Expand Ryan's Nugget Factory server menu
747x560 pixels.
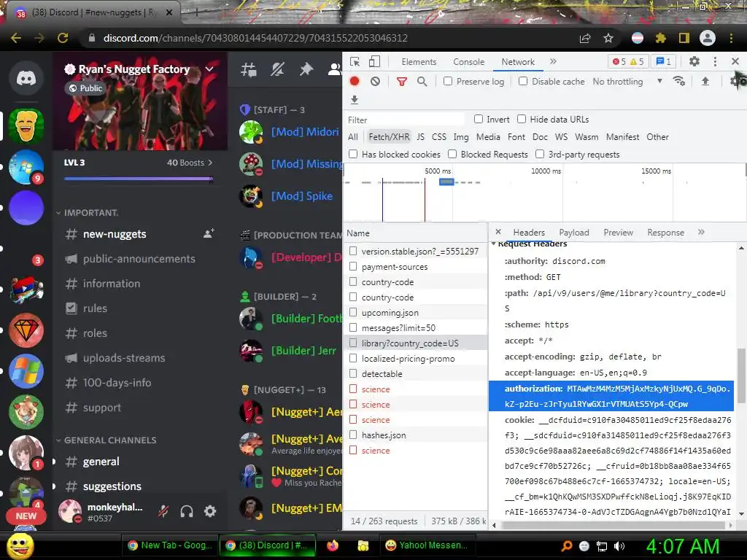pyautogui.click(x=209, y=69)
